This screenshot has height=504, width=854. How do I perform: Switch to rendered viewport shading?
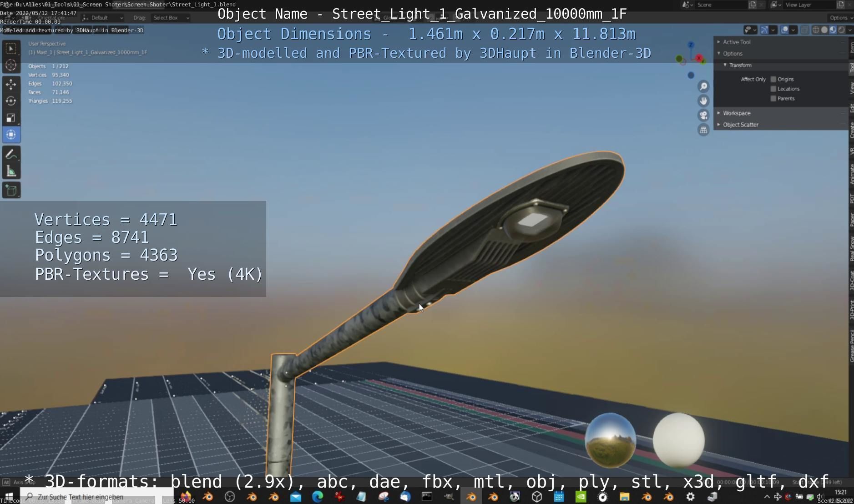[841, 30]
